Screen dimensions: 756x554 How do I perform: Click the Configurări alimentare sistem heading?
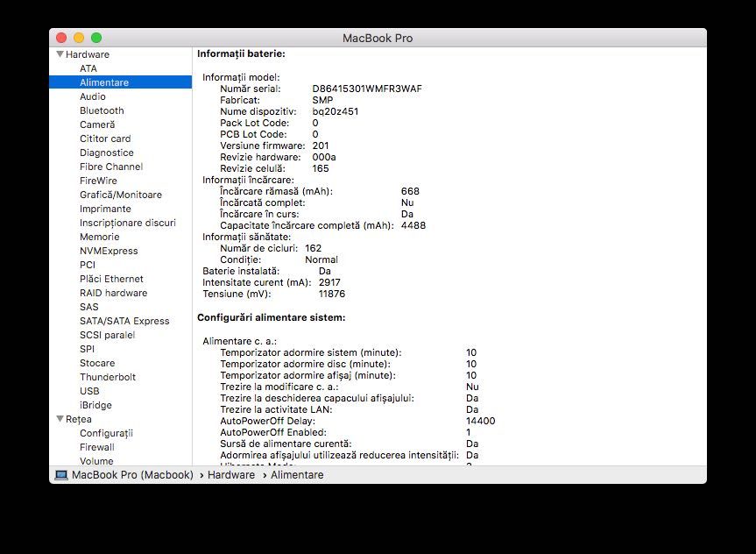[x=272, y=317]
